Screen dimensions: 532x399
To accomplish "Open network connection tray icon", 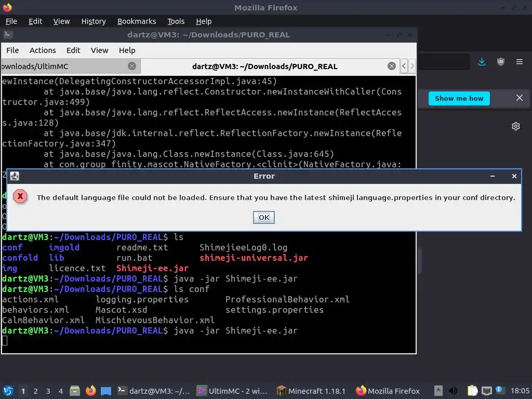I will [x=486, y=391].
